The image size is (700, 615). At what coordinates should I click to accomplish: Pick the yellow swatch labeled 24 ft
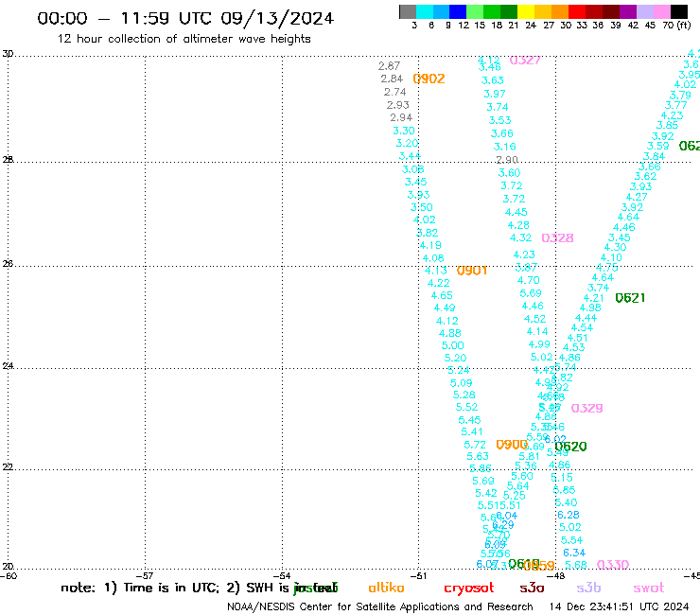[x=526, y=11]
